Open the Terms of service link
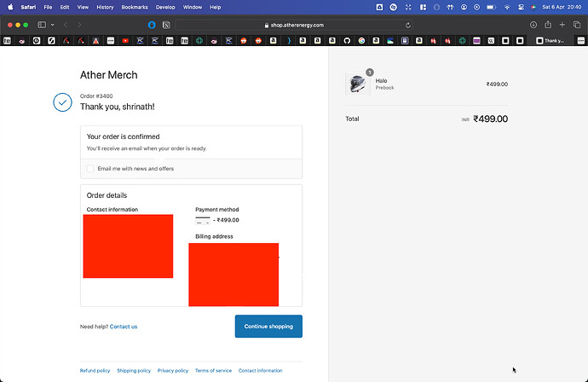588x382 pixels. 213,370
